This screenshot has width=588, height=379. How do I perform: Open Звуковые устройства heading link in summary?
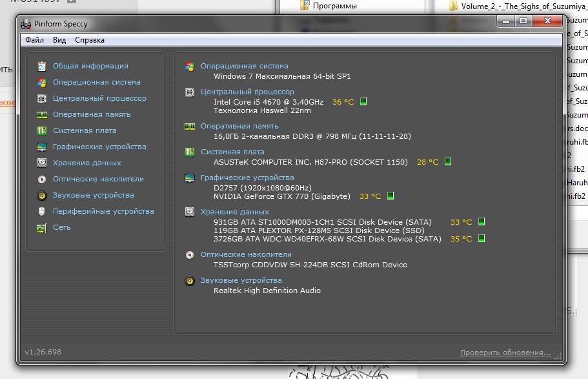(x=241, y=280)
